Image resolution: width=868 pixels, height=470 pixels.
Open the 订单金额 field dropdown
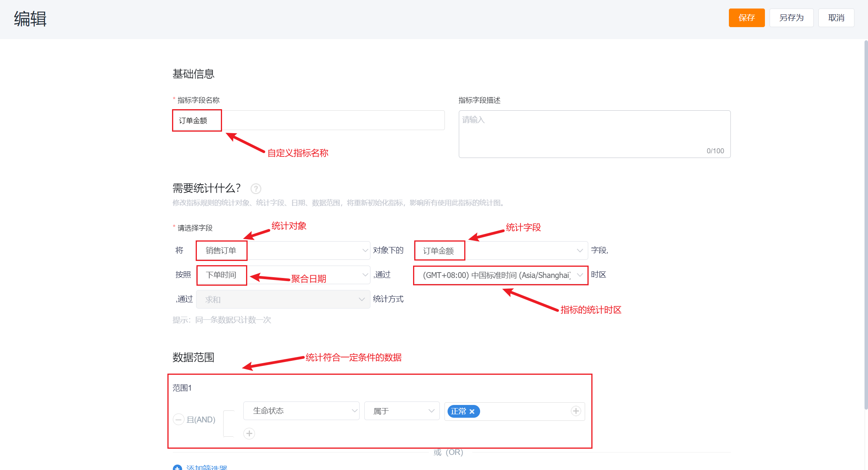coord(501,250)
